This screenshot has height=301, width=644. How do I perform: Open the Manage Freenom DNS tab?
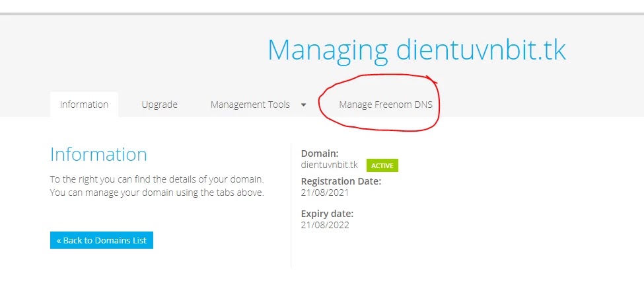[386, 105]
